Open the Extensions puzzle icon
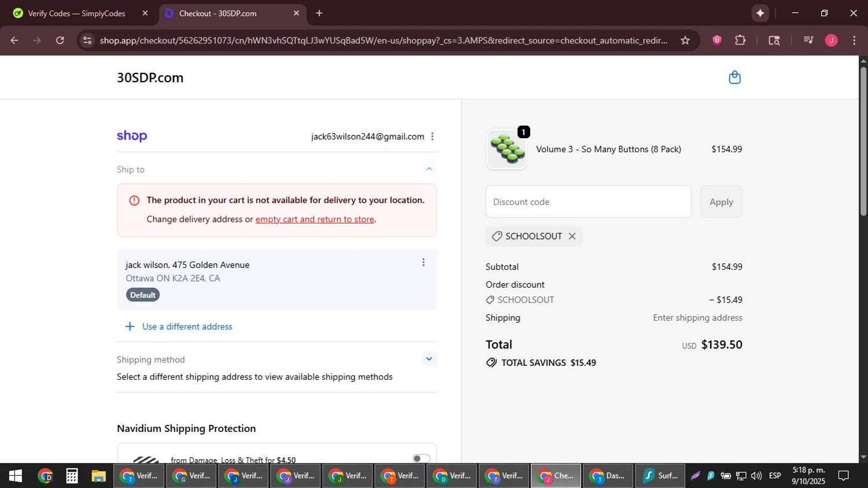Viewport: 868px width, 488px height. click(x=740, y=41)
